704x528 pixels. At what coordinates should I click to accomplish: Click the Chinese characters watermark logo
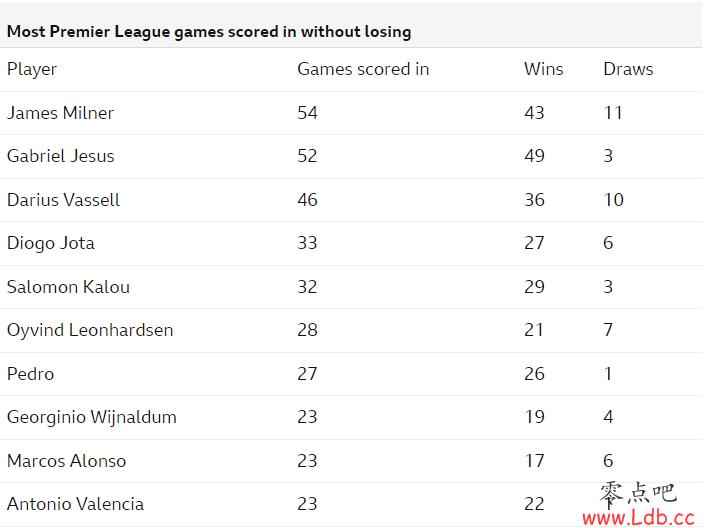(x=638, y=494)
